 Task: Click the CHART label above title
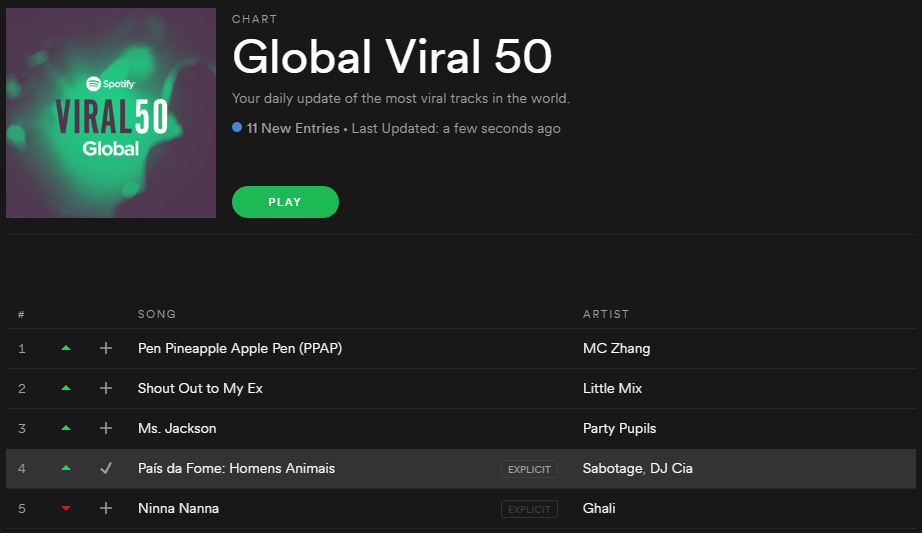point(255,19)
